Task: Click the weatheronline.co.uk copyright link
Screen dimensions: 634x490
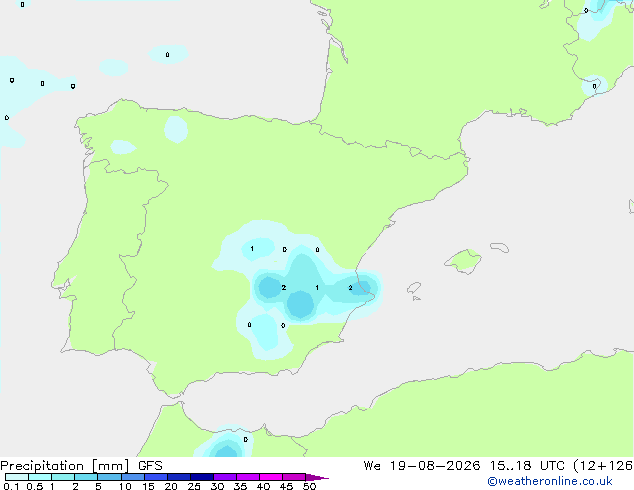Action: [550, 481]
